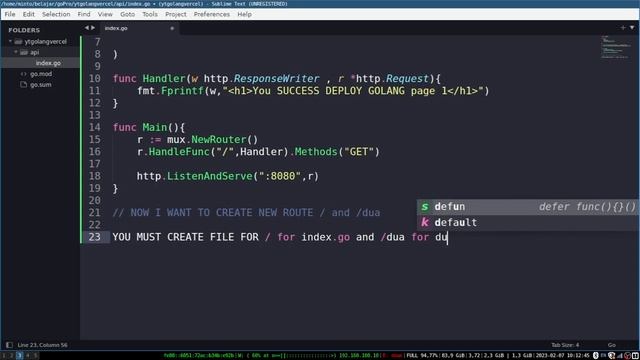The height and width of the screenshot is (360, 640).
Task: Select index.go in the sidebar
Action: [x=48, y=63]
